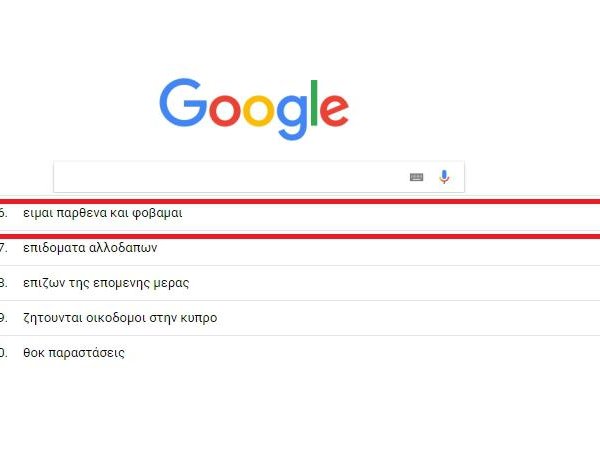Image resolution: width=600 pixels, height=450 pixels.
Task: Click the list marker beside "θοκ παραστάσεις"
Action: (x=3, y=353)
